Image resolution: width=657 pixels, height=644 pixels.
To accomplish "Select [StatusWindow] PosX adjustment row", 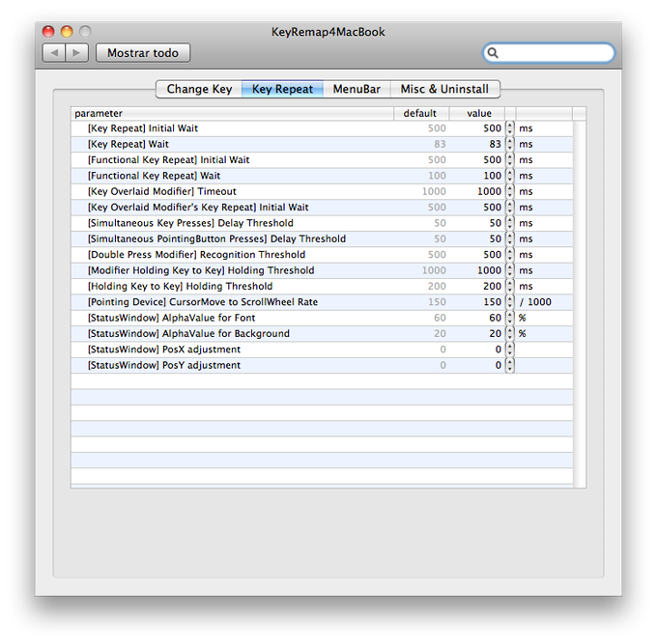I will point(322,350).
